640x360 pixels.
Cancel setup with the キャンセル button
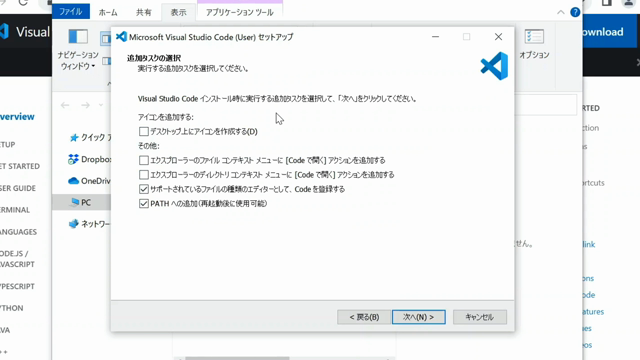(480, 317)
